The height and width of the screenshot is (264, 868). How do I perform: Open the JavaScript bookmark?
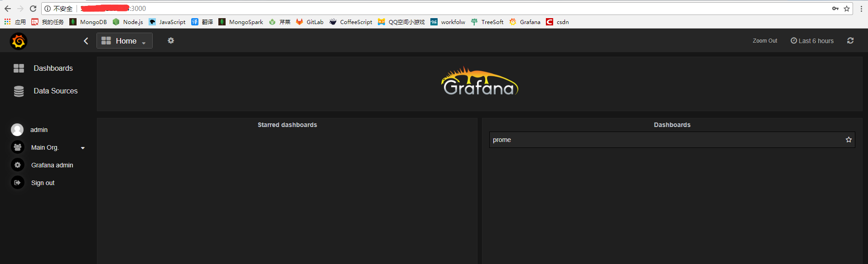click(167, 22)
